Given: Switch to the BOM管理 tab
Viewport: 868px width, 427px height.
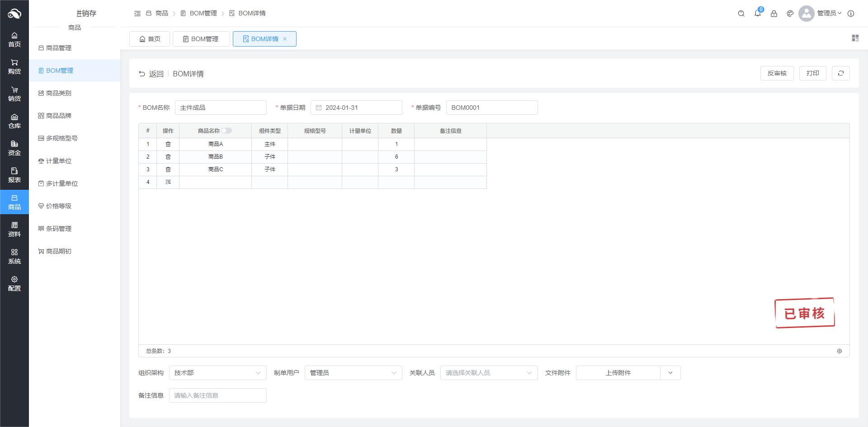Looking at the screenshot, I should point(201,39).
